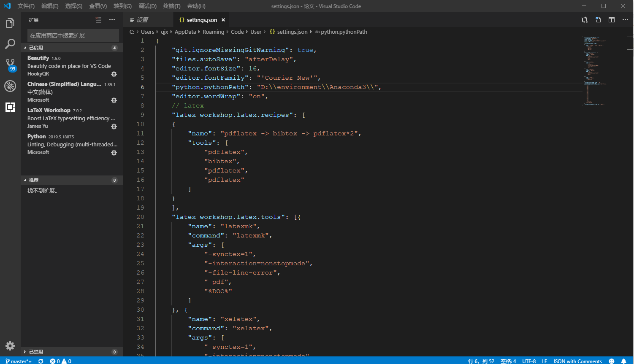The height and width of the screenshot is (364, 634).
Task: Click line number 20 in the gutter
Action: click(x=140, y=217)
